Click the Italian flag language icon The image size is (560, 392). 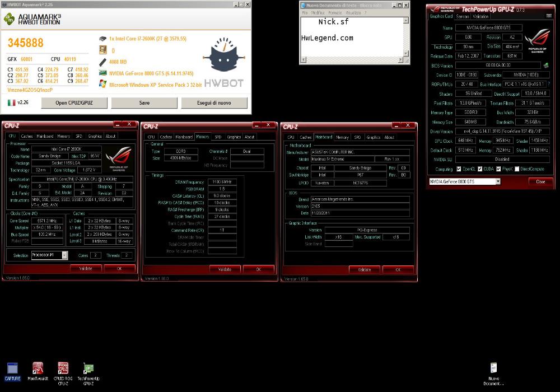tap(11, 103)
